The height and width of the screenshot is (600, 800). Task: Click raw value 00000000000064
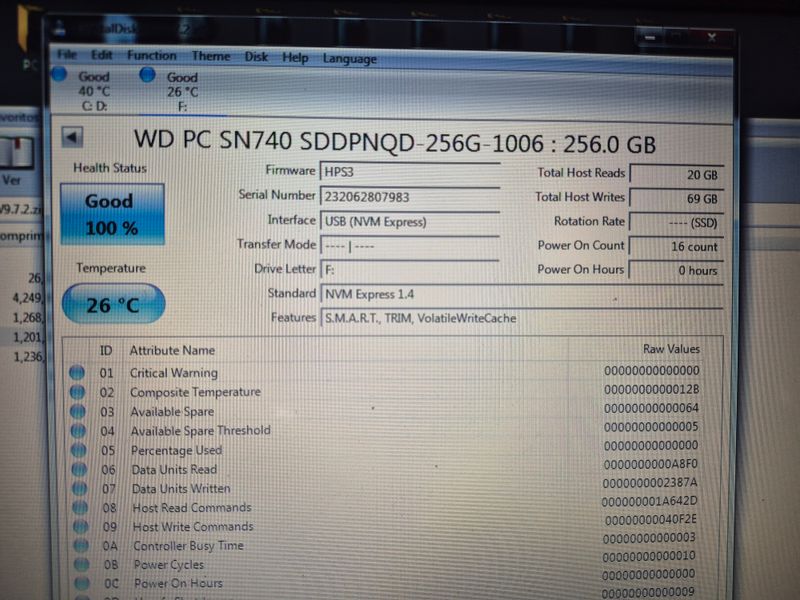coord(652,408)
